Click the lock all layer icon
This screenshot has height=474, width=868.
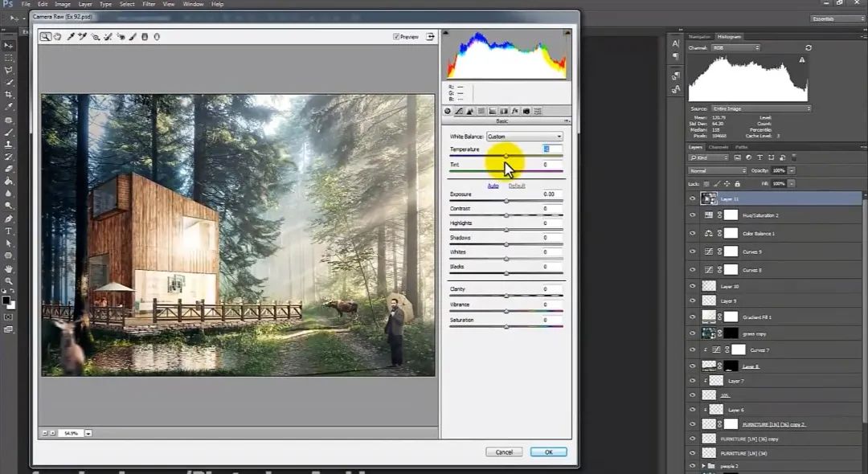click(x=738, y=183)
